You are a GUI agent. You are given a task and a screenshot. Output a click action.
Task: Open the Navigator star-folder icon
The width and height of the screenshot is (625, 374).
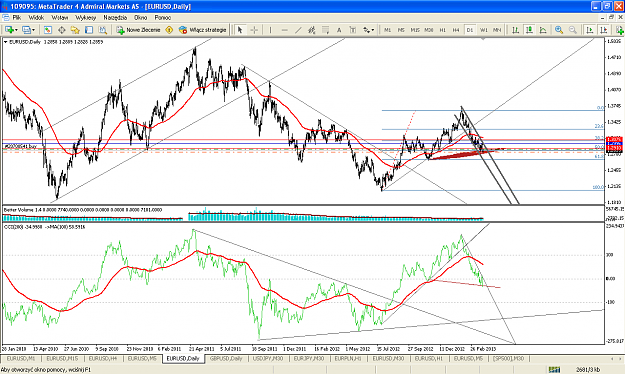tap(75, 30)
